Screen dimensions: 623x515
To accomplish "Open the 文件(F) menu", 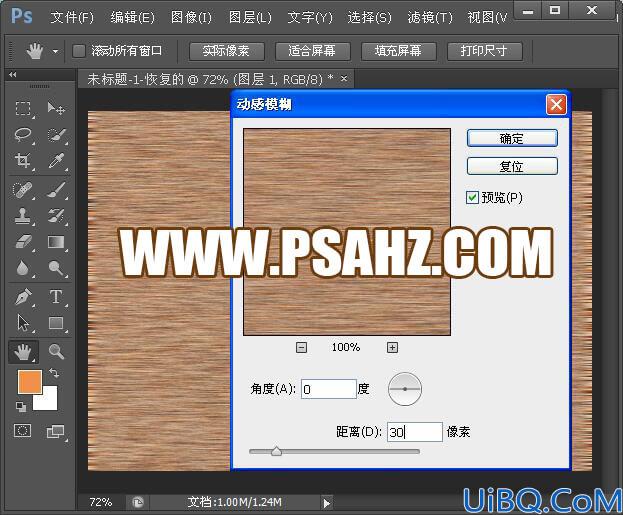I will 72,17.
